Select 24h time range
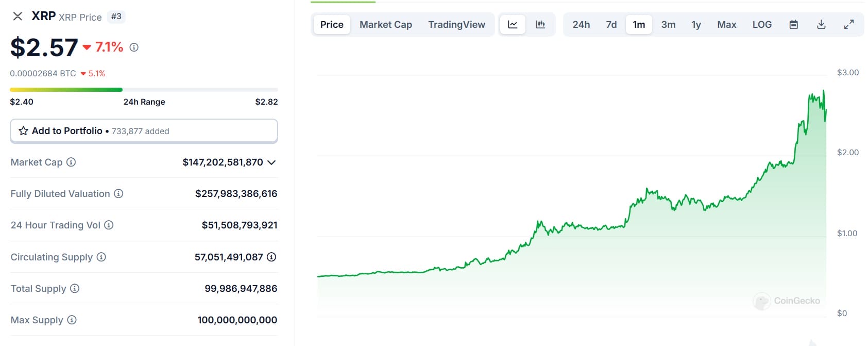 581,24
